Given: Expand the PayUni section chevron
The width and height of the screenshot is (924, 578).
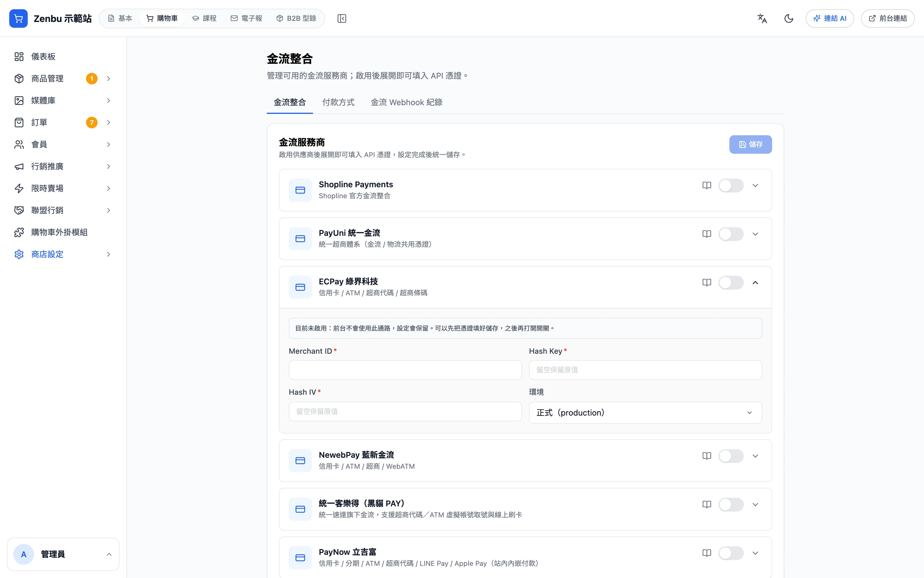Looking at the screenshot, I should coord(755,234).
